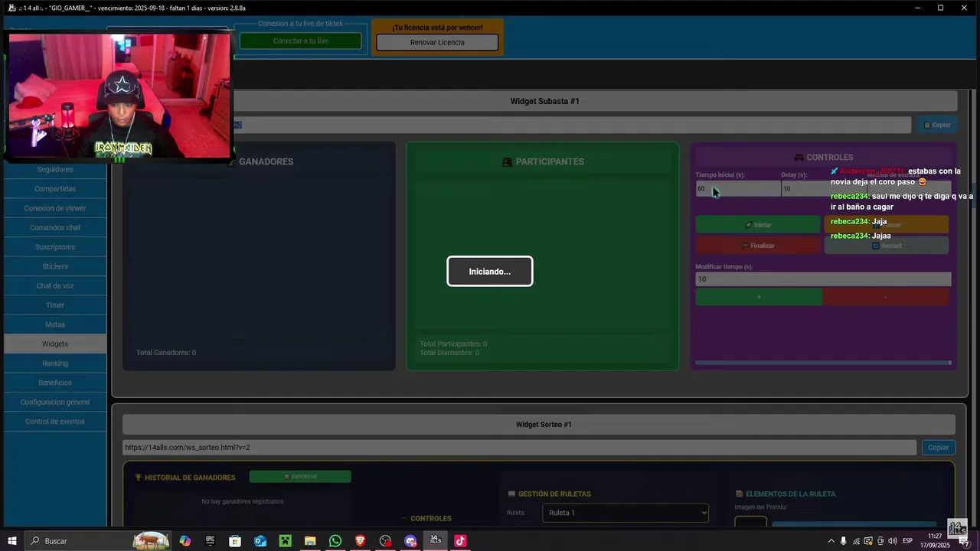Open WhatsApp from the taskbar
Image resolution: width=980 pixels, height=551 pixels.
[335, 541]
